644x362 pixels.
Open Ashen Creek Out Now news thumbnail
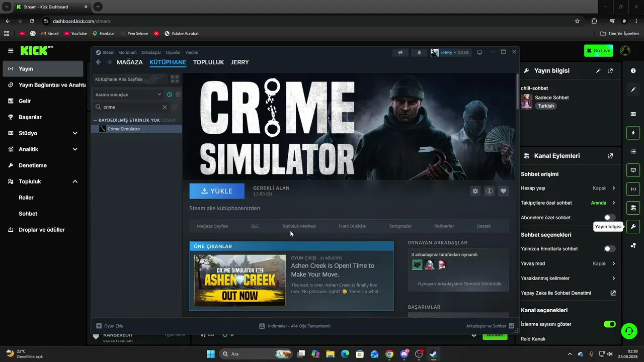click(x=239, y=281)
